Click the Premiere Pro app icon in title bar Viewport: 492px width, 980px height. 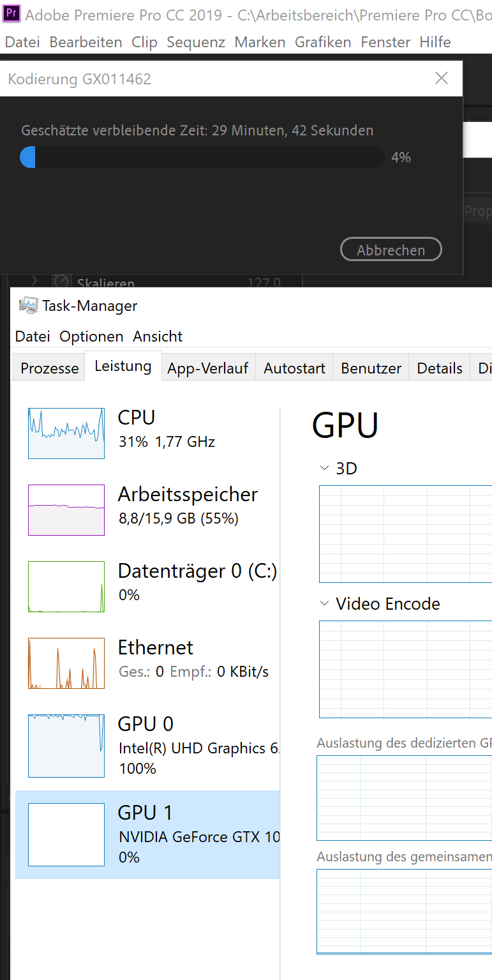[x=11, y=13]
